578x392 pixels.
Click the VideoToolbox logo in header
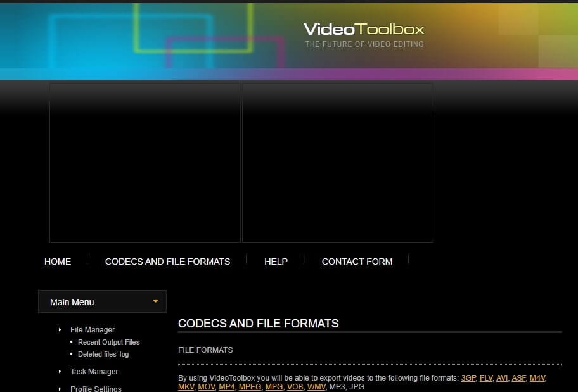tap(364, 29)
